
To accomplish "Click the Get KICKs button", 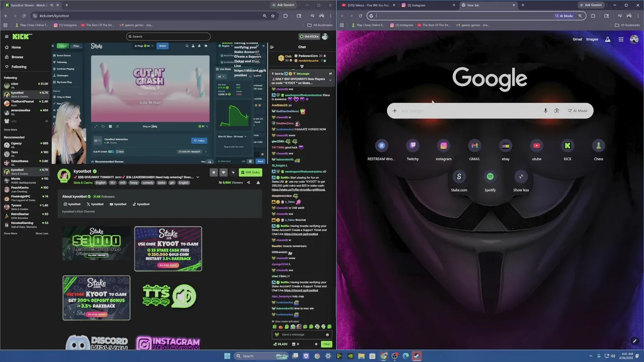I will pyautogui.click(x=309, y=36).
